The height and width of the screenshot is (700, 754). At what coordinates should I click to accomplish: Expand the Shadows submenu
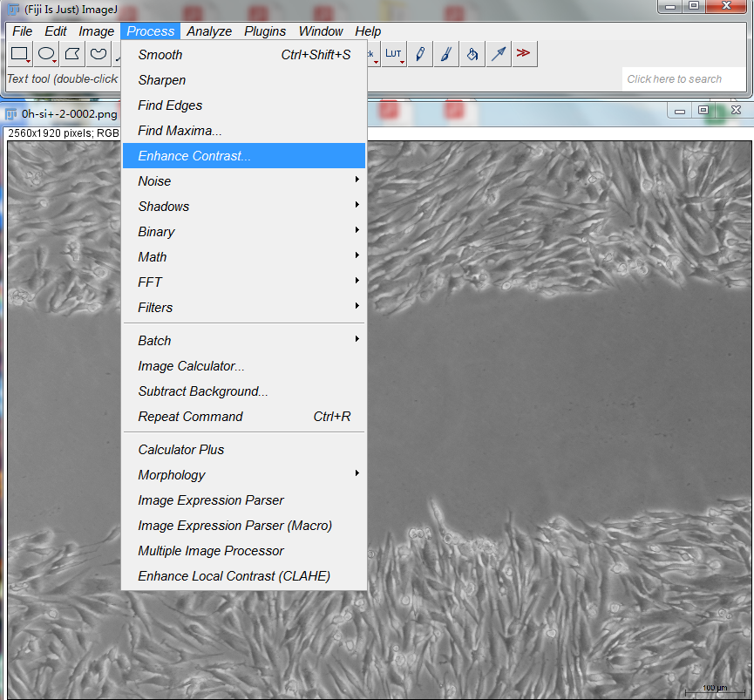pos(244,207)
